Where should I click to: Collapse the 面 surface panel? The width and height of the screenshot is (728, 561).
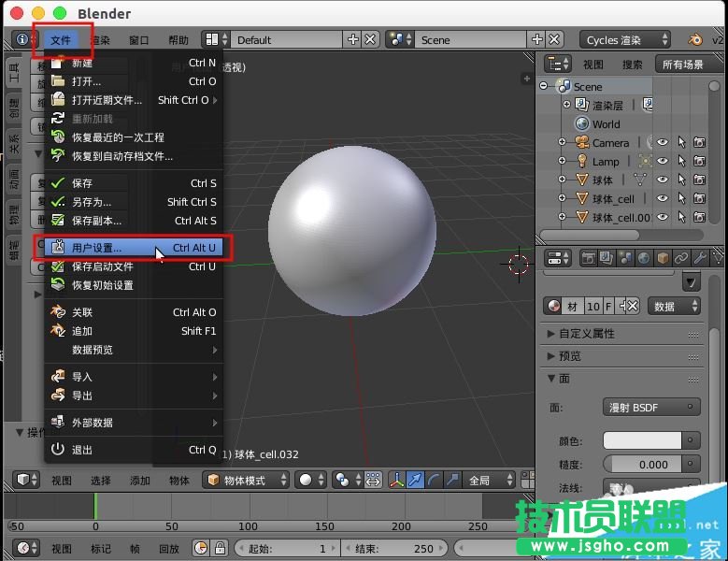(x=552, y=379)
